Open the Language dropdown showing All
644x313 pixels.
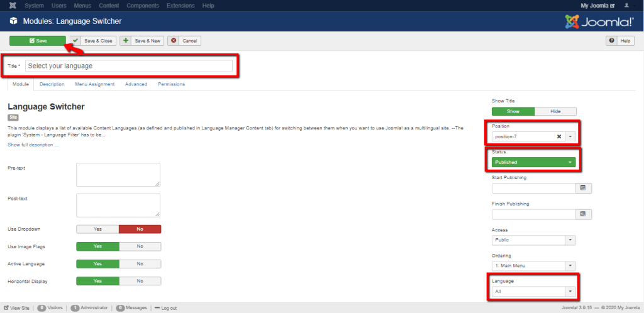[x=534, y=292]
